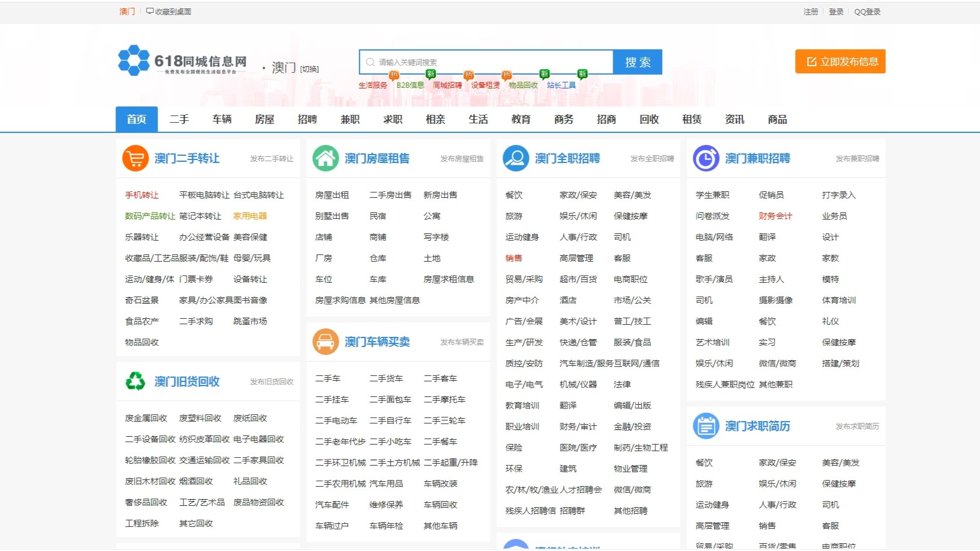Viewport: 980px width, 551px height.
Task: Open the 车辆年检 link
Action: [386, 526]
